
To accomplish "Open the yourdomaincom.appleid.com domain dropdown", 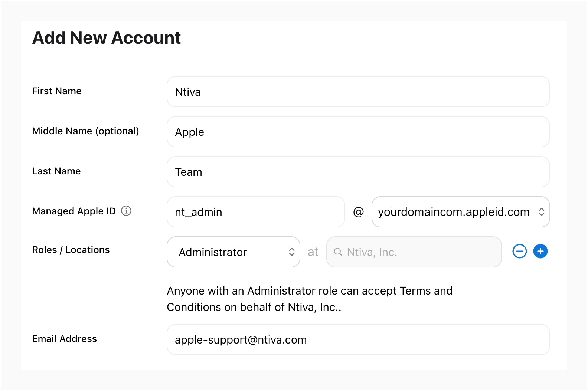I will pos(461,212).
